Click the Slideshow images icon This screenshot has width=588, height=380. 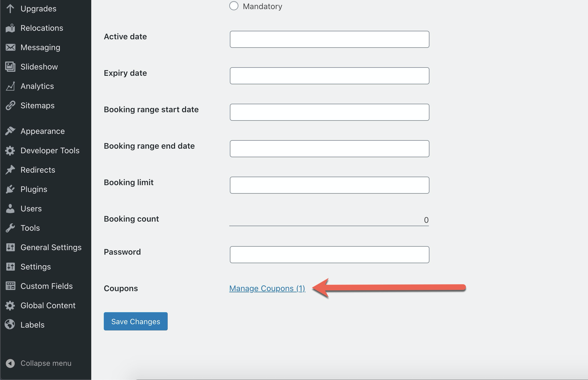[x=10, y=67]
